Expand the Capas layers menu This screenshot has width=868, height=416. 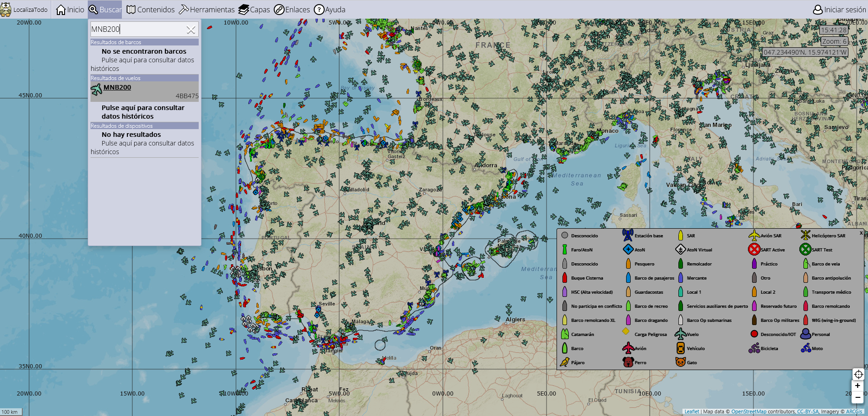point(254,10)
